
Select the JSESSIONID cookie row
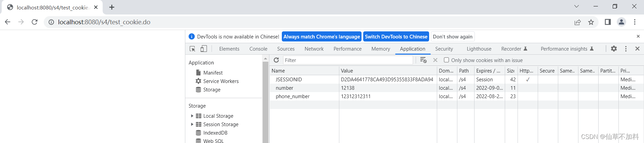click(x=457, y=79)
